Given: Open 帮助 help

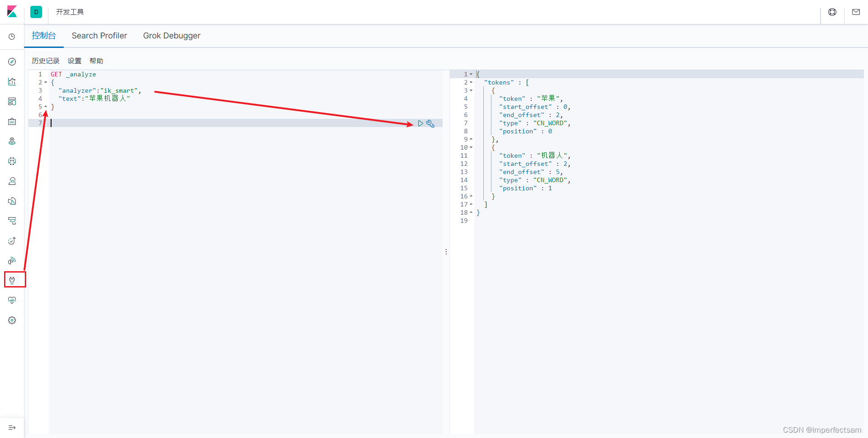Looking at the screenshot, I should click(96, 61).
